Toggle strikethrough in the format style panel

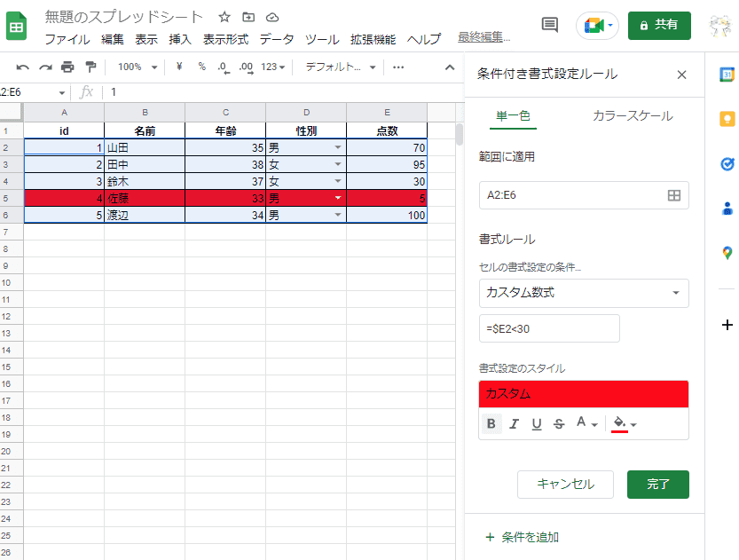pos(559,424)
